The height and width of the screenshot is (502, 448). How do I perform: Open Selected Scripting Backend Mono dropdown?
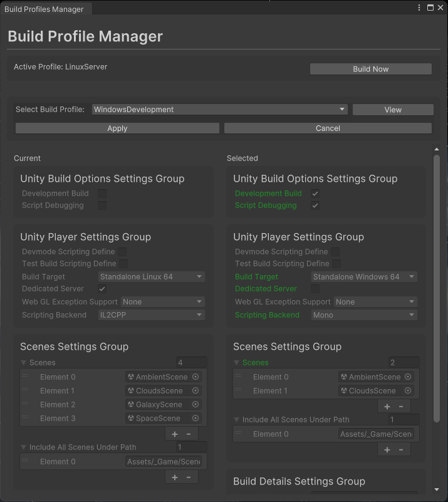coord(364,315)
